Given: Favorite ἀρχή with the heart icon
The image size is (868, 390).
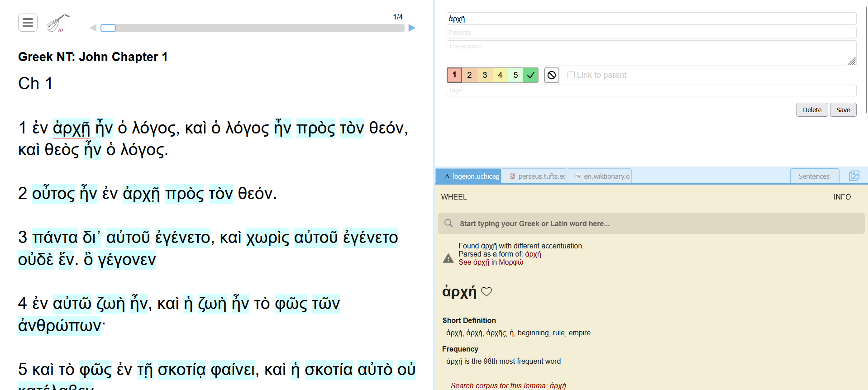Looking at the screenshot, I should tap(486, 292).
